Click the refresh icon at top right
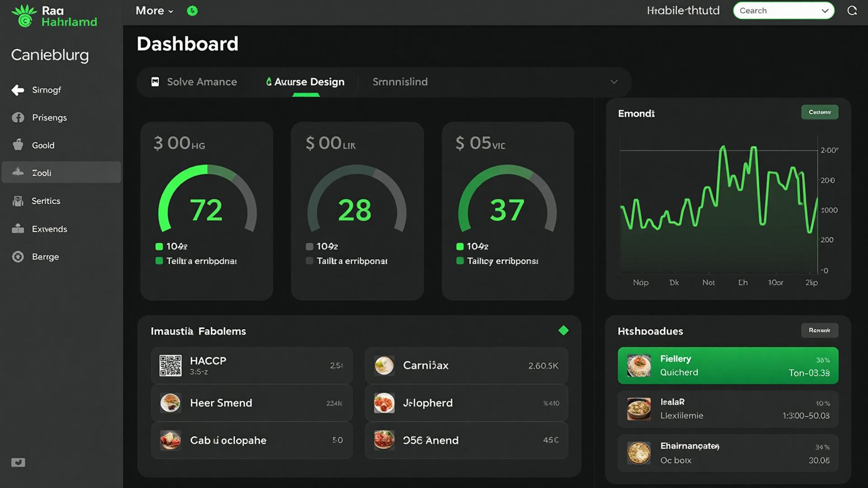 pos(852,11)
